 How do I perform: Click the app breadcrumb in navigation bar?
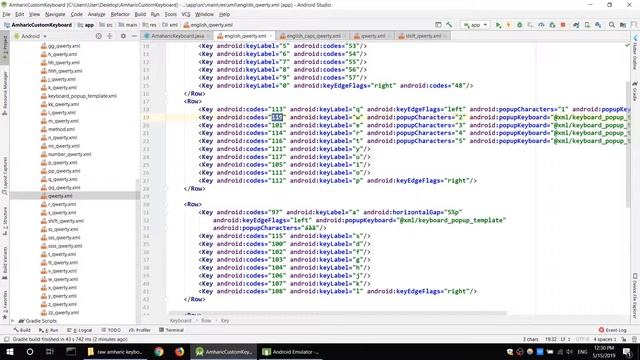tap(86, 25)
